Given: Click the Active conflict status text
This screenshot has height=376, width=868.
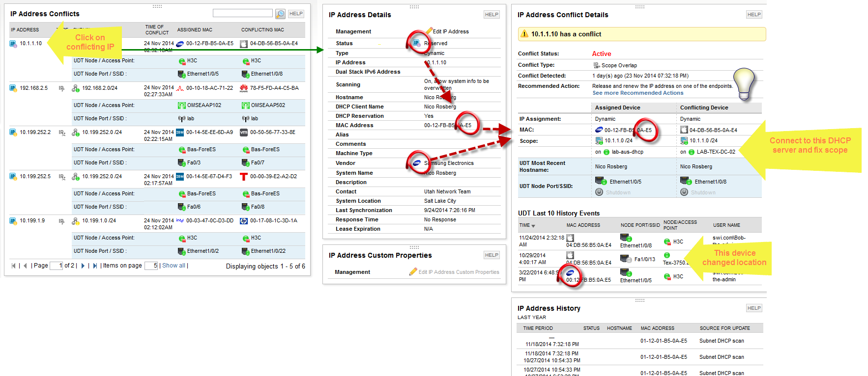Looking at the screenshot, I should (x=602, y=54).
